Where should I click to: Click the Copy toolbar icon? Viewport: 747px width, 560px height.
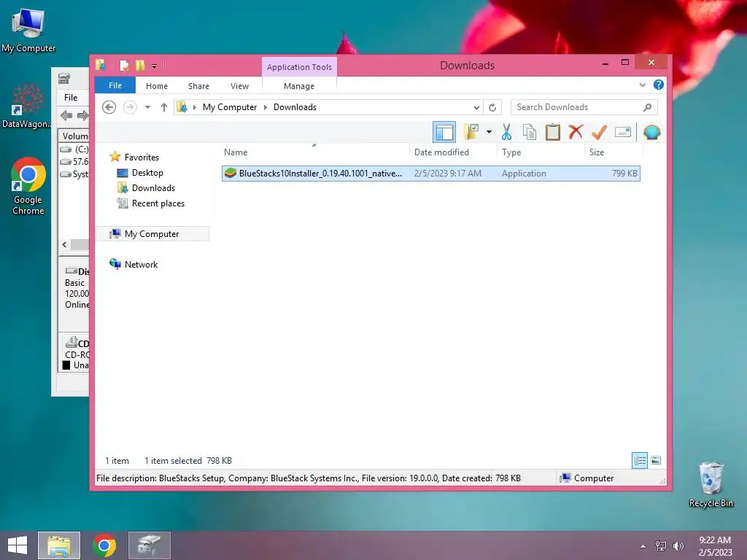tap(530, 132)
